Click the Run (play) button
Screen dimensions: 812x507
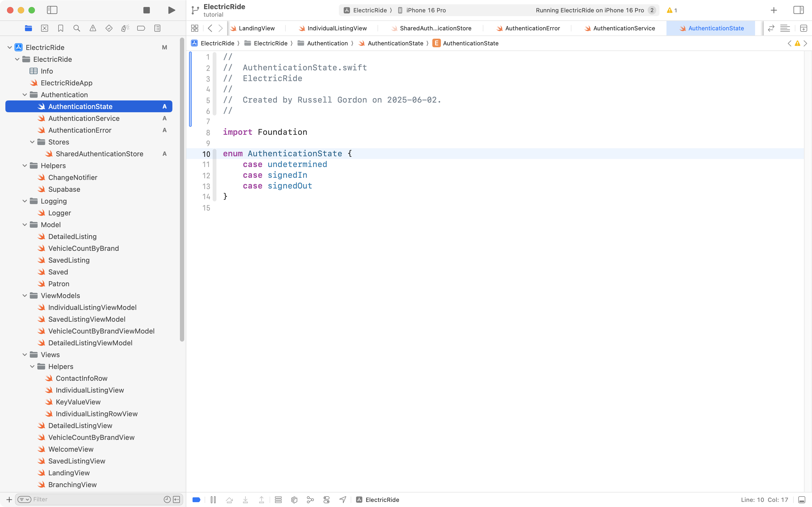(x=171, y=10)
